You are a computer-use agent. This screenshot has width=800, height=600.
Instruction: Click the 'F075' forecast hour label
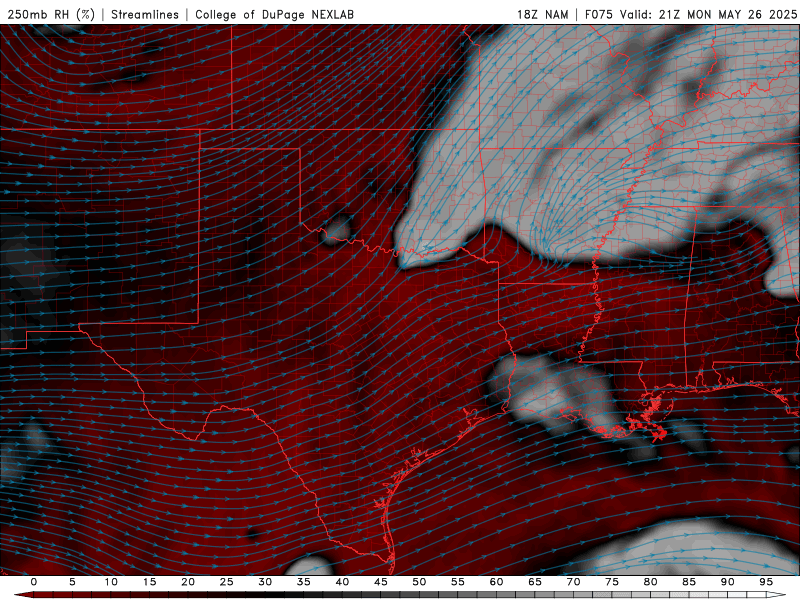[599, 14]
